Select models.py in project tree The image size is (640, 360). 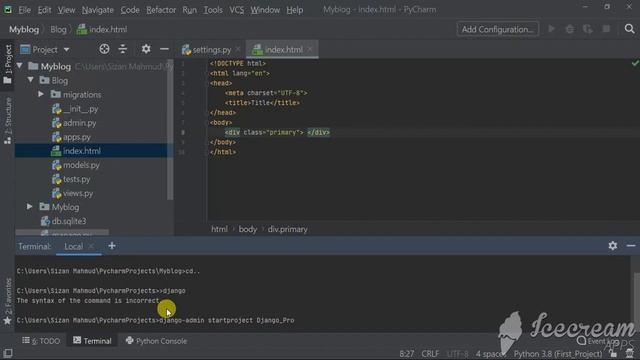[x=81, y=165]
